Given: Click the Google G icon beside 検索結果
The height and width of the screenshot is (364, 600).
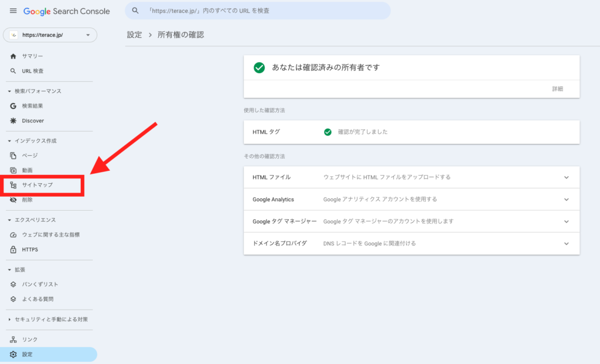Looking at the screenshot, I should (x=13, y=106).
